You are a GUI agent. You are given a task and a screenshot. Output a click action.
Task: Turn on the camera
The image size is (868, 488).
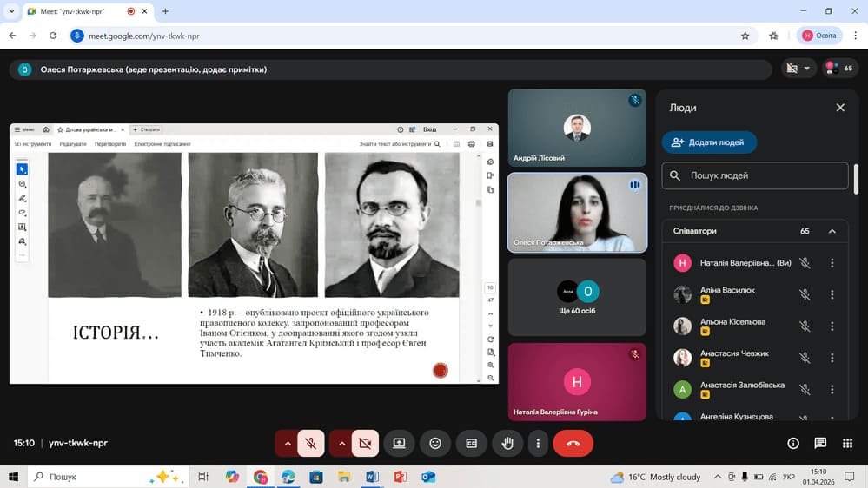pos(365,443)
